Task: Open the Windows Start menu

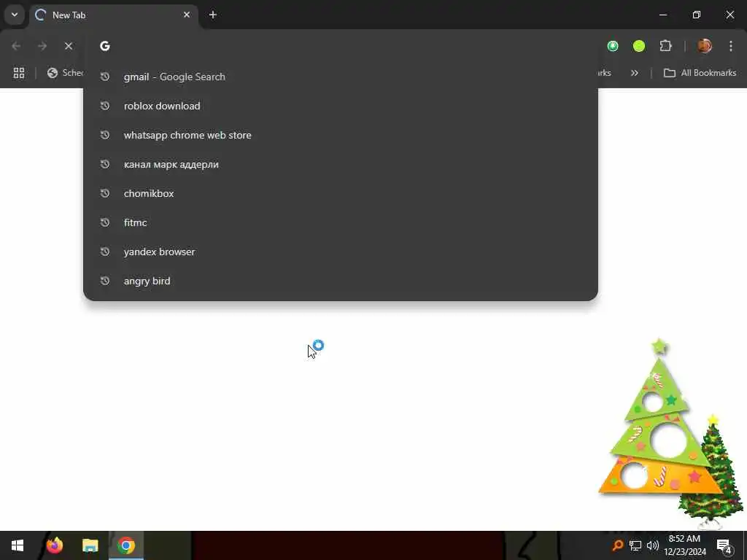Action: pos(18,545)
